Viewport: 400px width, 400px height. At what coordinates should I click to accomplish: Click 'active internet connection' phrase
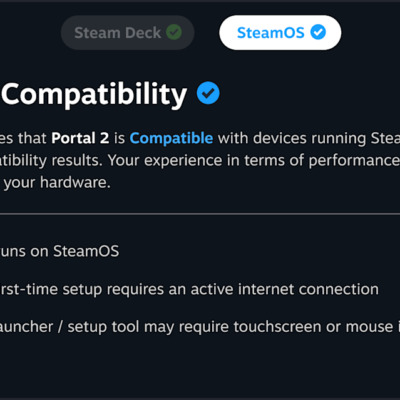pyautogui.click(x=285, y=289)
